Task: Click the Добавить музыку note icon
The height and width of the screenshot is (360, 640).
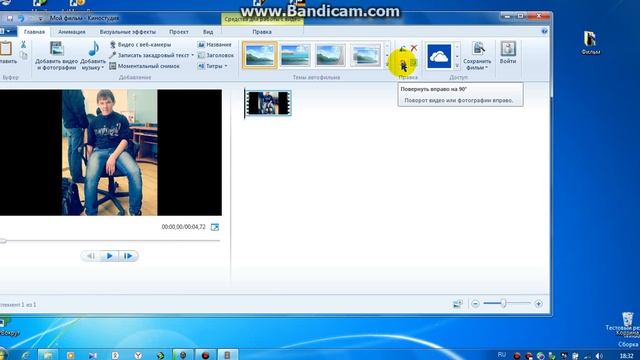Action: click(x=93, y=49)
